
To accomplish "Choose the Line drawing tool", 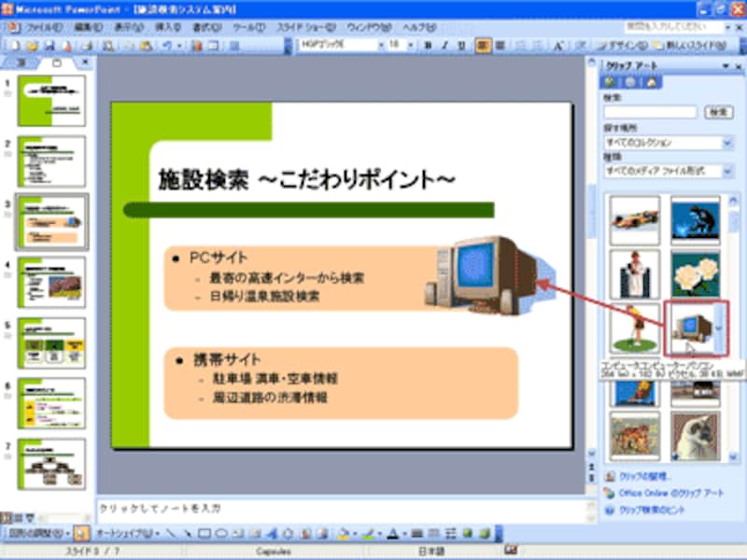I will pyautogui.click(x=171, y=534).
